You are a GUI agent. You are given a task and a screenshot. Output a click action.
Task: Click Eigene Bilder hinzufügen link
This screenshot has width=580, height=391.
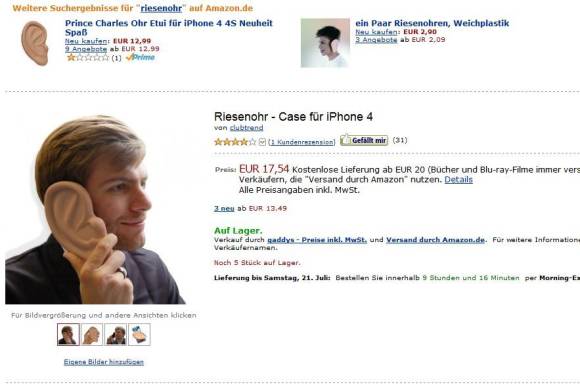point(104,362)
